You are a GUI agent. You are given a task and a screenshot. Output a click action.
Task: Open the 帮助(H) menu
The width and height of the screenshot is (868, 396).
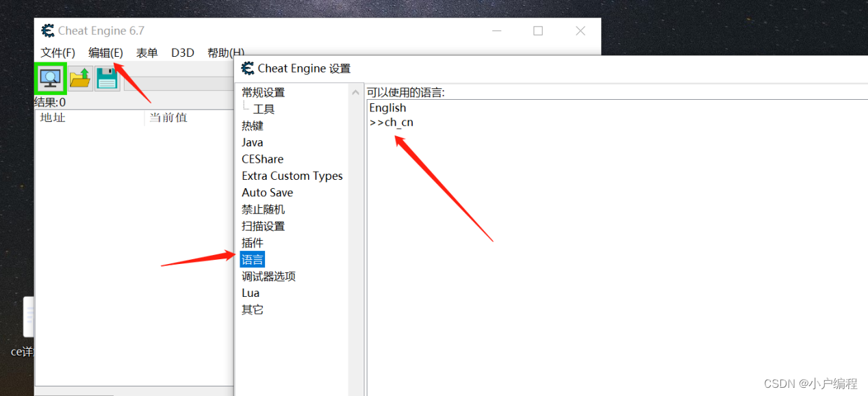click(x=225, y=53)
